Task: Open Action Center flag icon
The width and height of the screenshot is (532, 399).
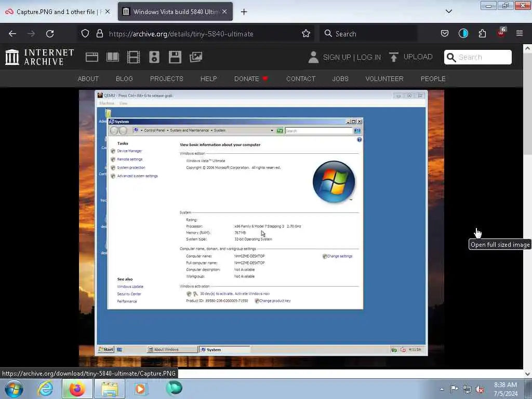Action: coord(454,389)
